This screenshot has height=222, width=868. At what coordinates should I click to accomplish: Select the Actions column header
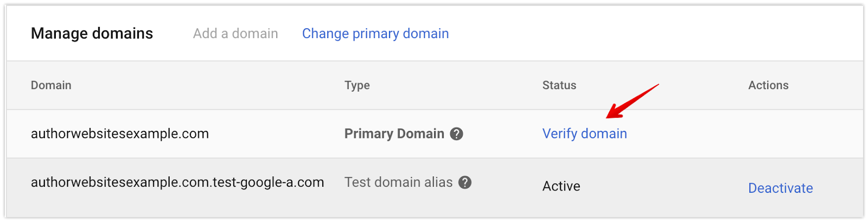pyautogui.click(x=768, y=85)
